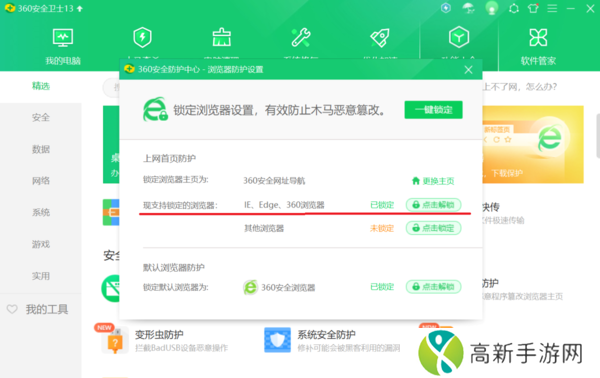The height and width of the screenshot is (378, 600).
Task: Click 点击锁定 for 其他浏览器 row
Action: (x=433, y=228)
